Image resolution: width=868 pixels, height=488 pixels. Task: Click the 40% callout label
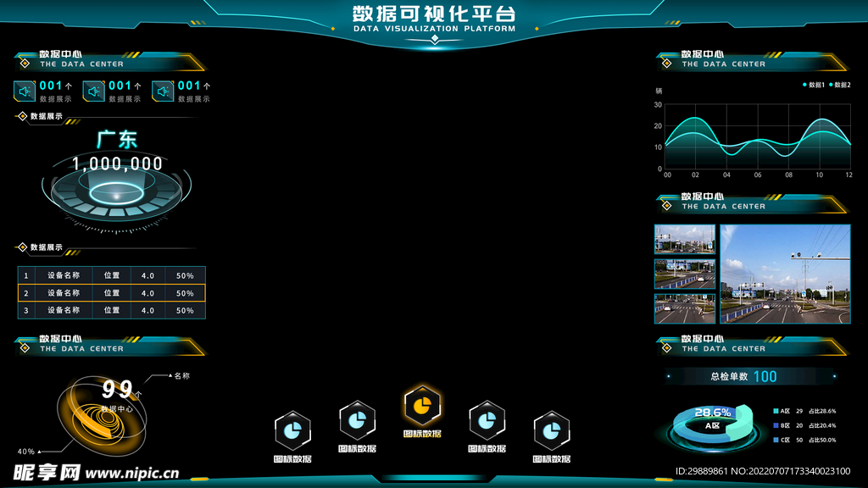click(26, 452)
